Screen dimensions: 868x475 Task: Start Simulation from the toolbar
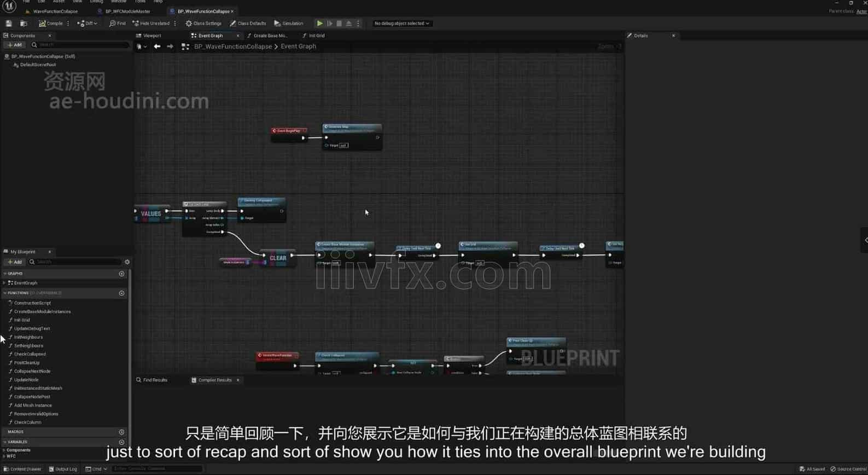pyautogui.click(x=289, y=24)
